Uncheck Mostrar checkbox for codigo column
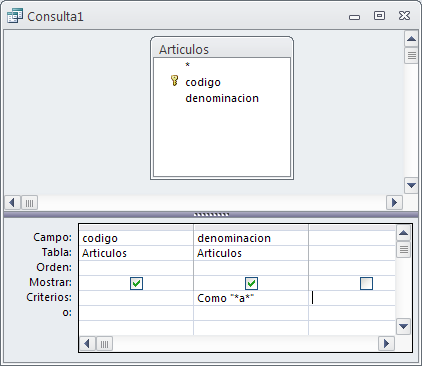422x366 pixels. click(136, 284)
